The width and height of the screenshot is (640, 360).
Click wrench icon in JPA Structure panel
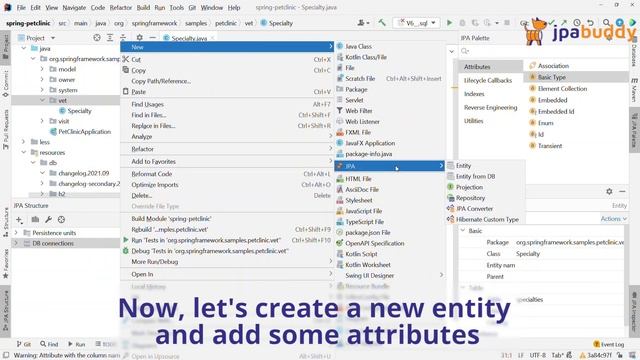[x=48, y=220]
